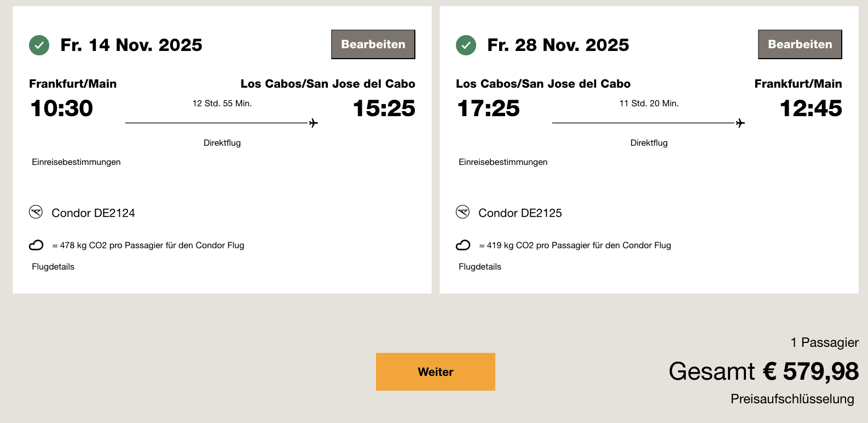Viewport: 868px width, 423px height.
Task: Continue with the orange Weiter button
Action: (x=435, y=371)
